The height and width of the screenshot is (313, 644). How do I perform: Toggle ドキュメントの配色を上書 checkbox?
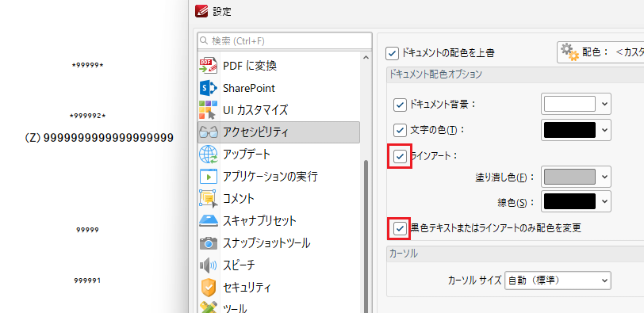393,53
